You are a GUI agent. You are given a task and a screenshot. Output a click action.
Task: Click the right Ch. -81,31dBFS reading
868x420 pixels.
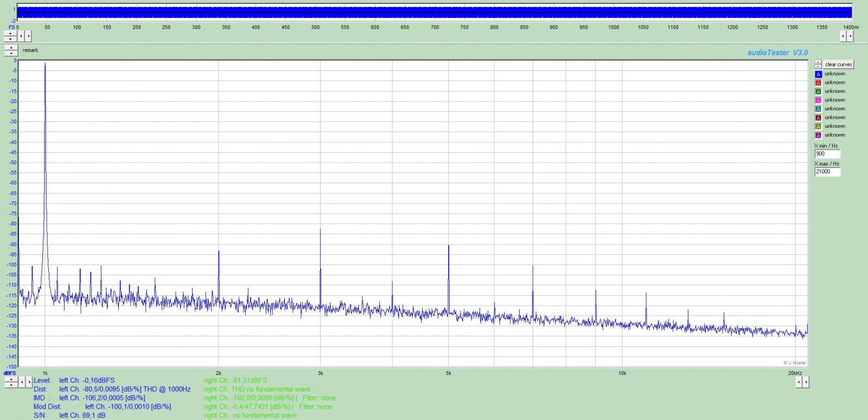(235, 380)
